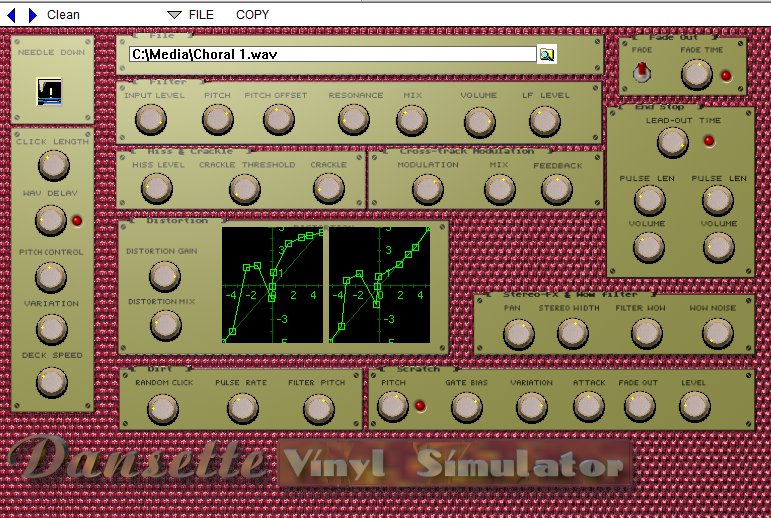771x518 pixels.
Task: Click the Lead-Out Time red LED
Action: tap(709, 141)
